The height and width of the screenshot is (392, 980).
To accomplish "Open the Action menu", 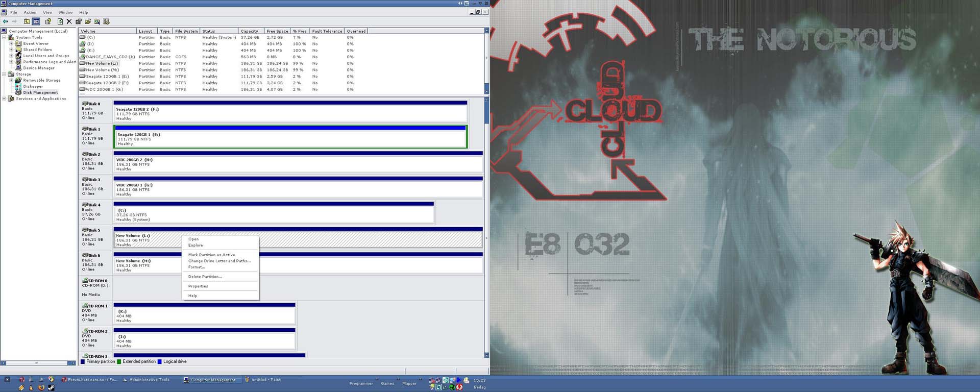I will 30,12.
